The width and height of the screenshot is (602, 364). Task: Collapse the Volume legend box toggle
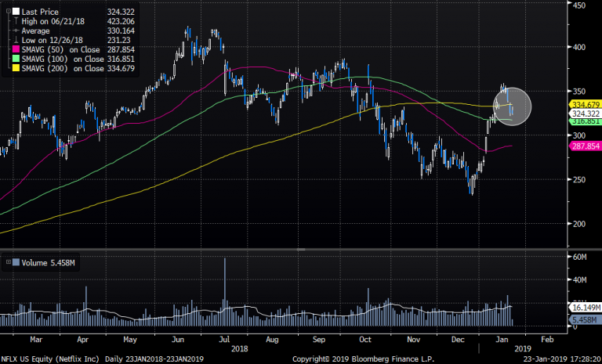(9, 262)
